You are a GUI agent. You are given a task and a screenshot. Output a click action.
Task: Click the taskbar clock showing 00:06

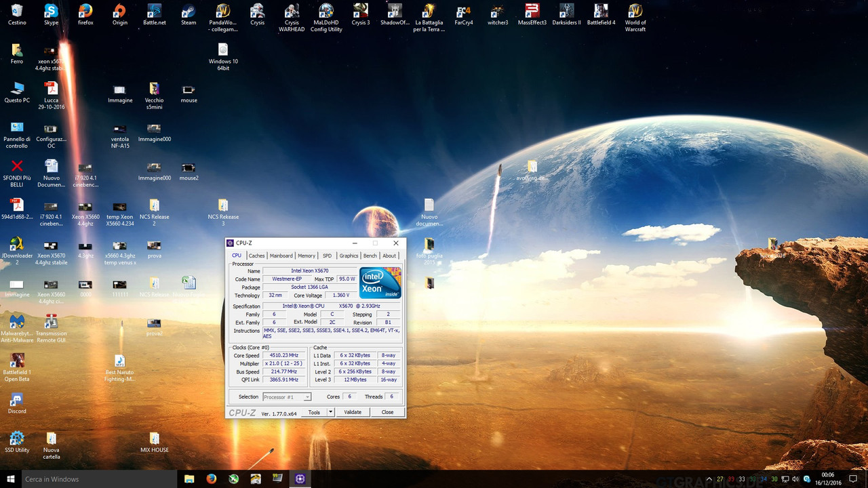pos(828,479)
